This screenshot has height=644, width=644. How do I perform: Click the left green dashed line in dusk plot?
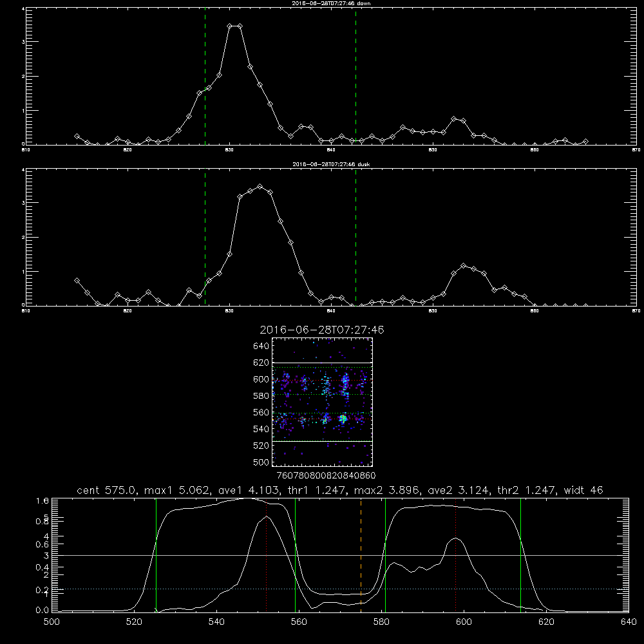(x=205, y=238)
